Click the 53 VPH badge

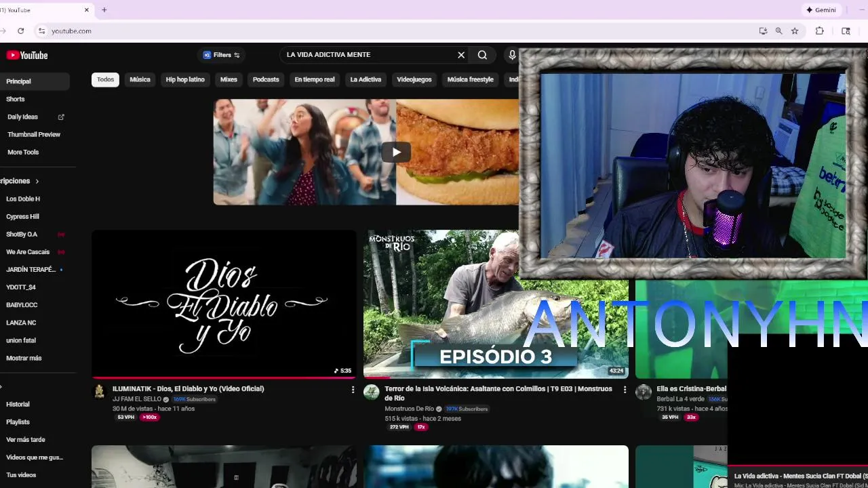125,418
